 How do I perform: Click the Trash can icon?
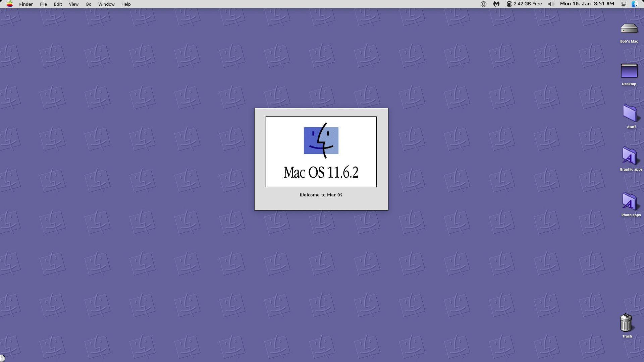[x=626, y=323]
